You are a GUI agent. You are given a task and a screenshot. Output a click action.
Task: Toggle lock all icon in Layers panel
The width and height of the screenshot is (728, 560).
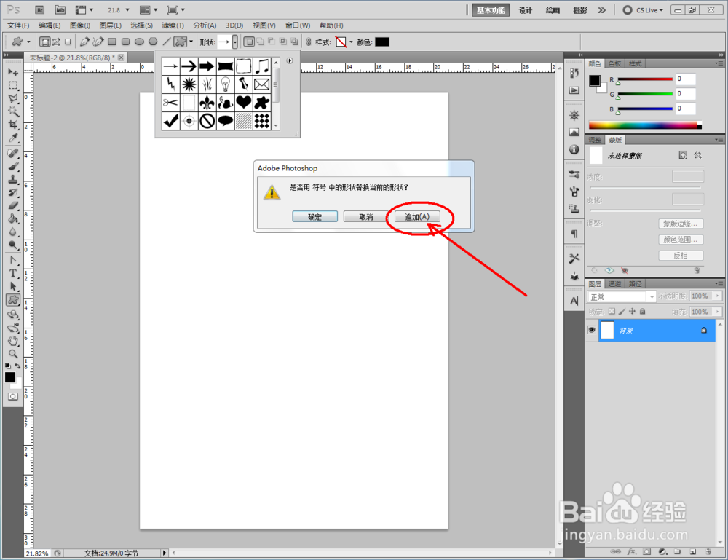(643, 312)
